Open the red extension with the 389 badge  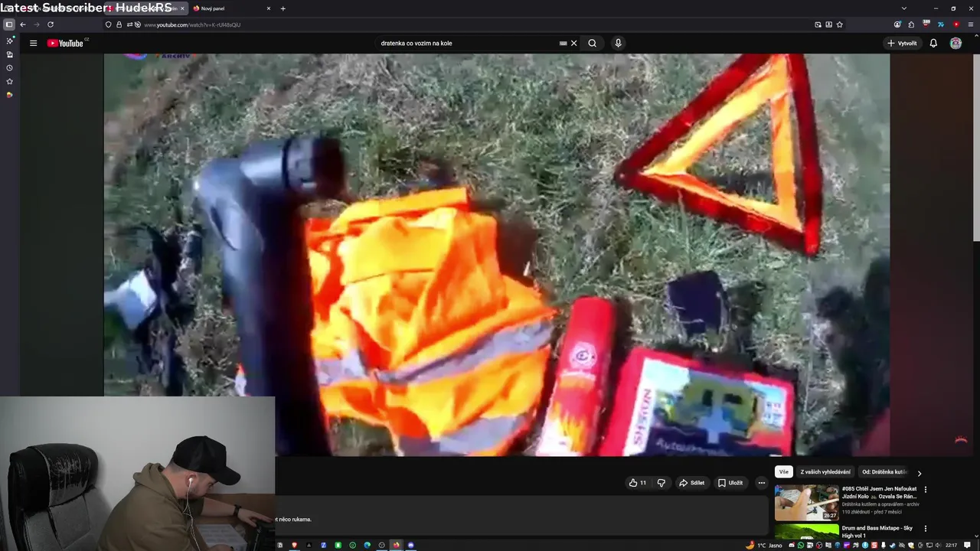coord(926,24)
